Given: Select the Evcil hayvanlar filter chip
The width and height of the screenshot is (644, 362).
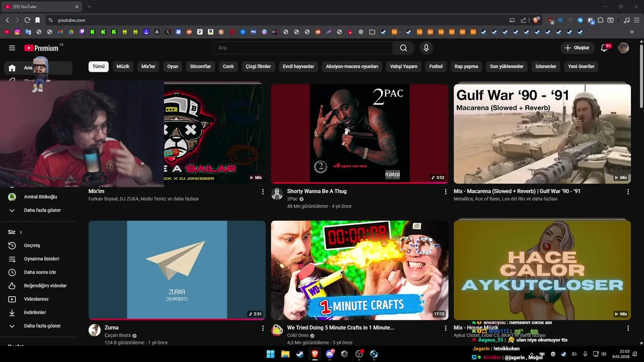Looking at the screenshot, I should pos(298,66).
